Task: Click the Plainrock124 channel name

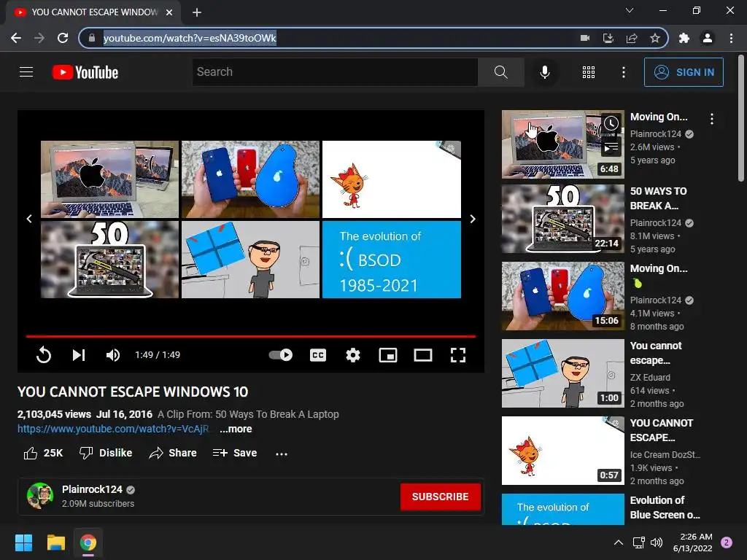Action: click(92, 489)
